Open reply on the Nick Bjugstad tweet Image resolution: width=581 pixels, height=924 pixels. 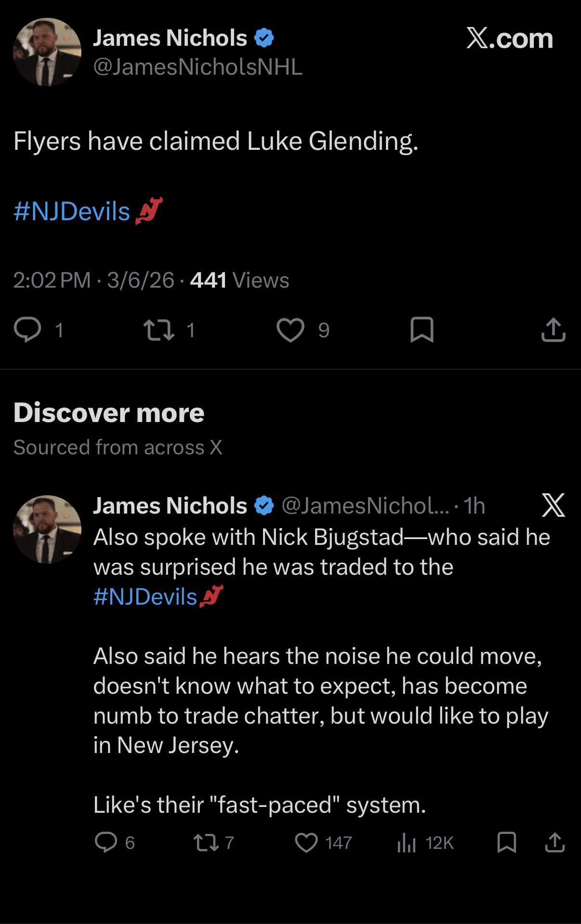pos(106,843)
